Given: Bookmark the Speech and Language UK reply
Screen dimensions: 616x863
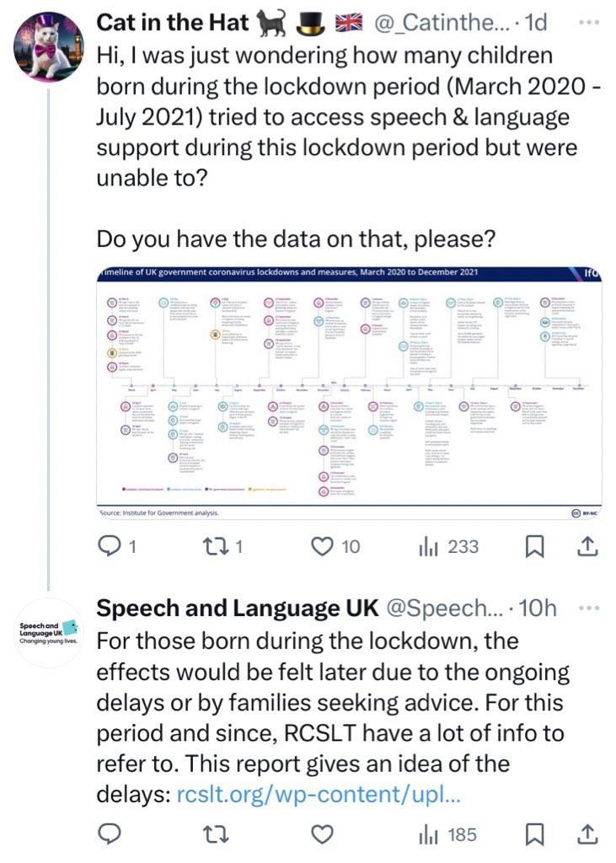Looking at the screenshot, I should (x=534, y=834).
